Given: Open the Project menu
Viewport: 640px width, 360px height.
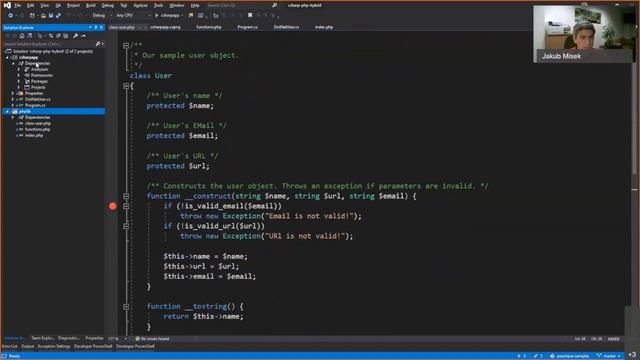Looking at the screenshot, I should coord(73,5).
